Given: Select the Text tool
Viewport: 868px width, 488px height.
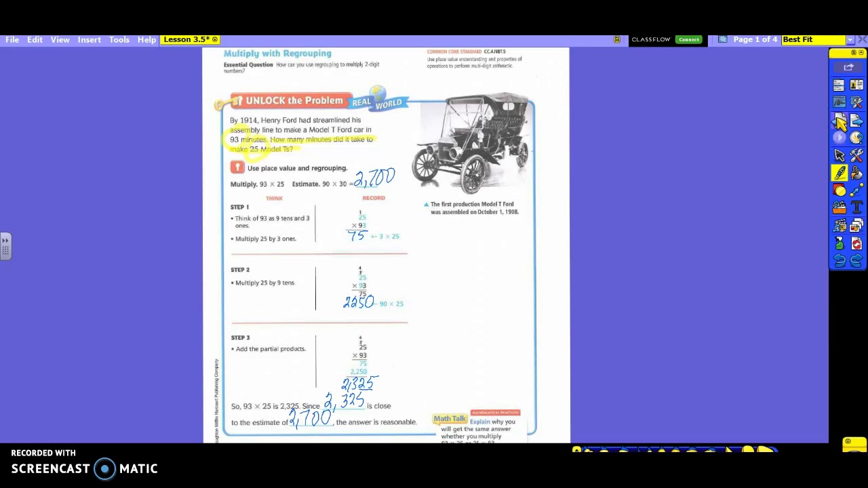Looking at the screenshot, I should click(x=856, y=208).
